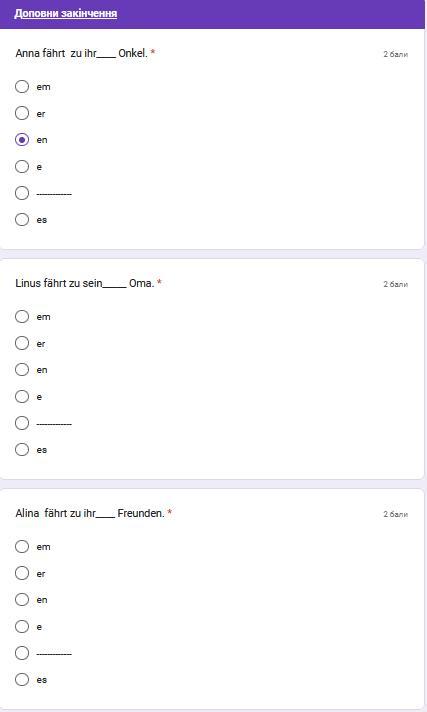Select 'em' for Linus Oma question
This screenshot has height=712, width=427.
(22, 316)
